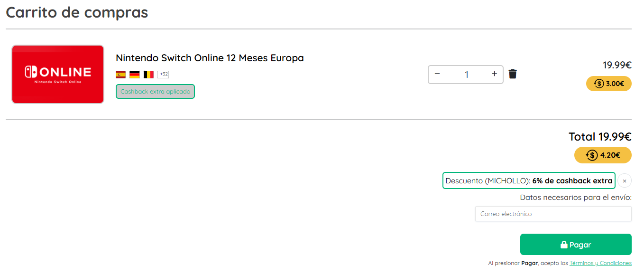Click the Correo electrónico email field
Viewport: 644px width, 275px height.
(553, 214)
